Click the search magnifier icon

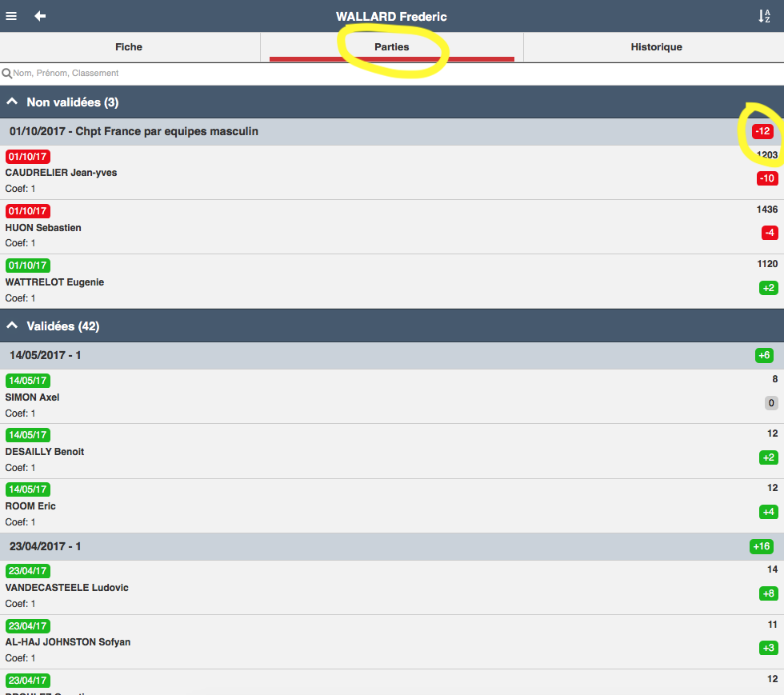[6, 74]
